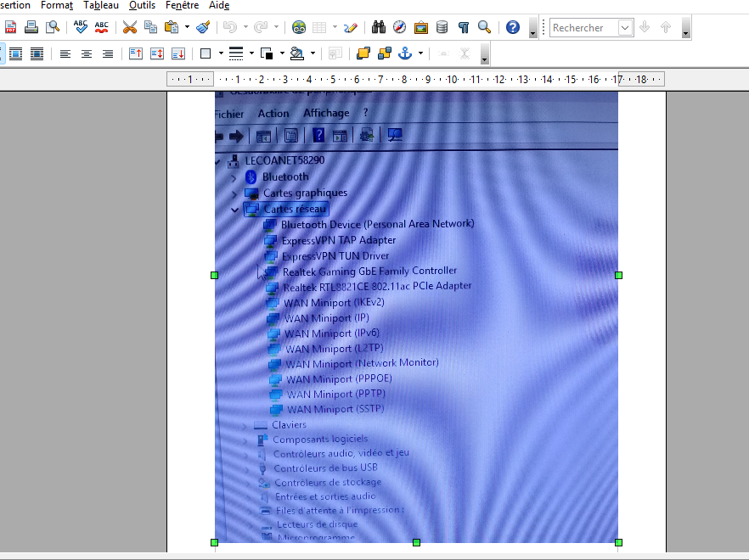This screenshot has width=749, height=560.
Task: Bring the image to front
Action: tap(363, 53)
